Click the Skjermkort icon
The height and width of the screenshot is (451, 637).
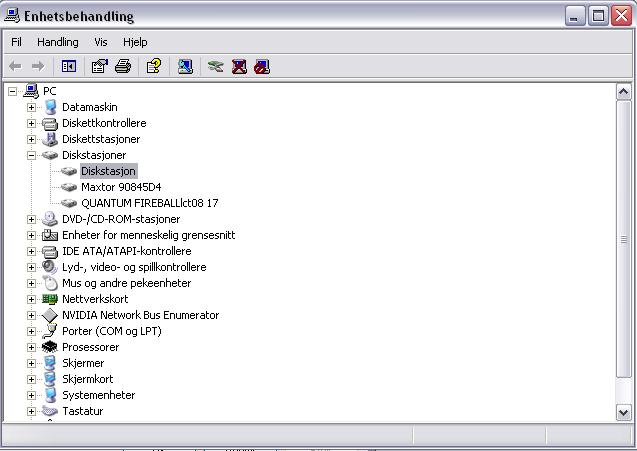[x=50, y=379]
